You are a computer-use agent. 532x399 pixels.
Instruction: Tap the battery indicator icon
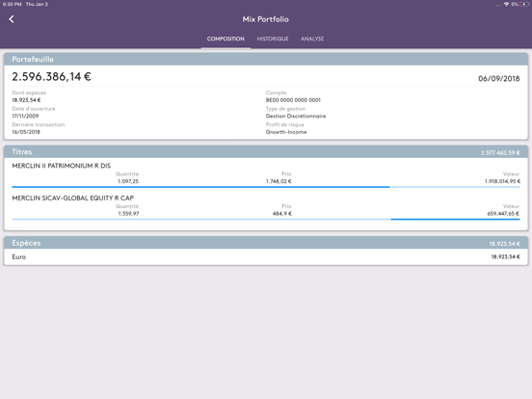coord(524,4)
